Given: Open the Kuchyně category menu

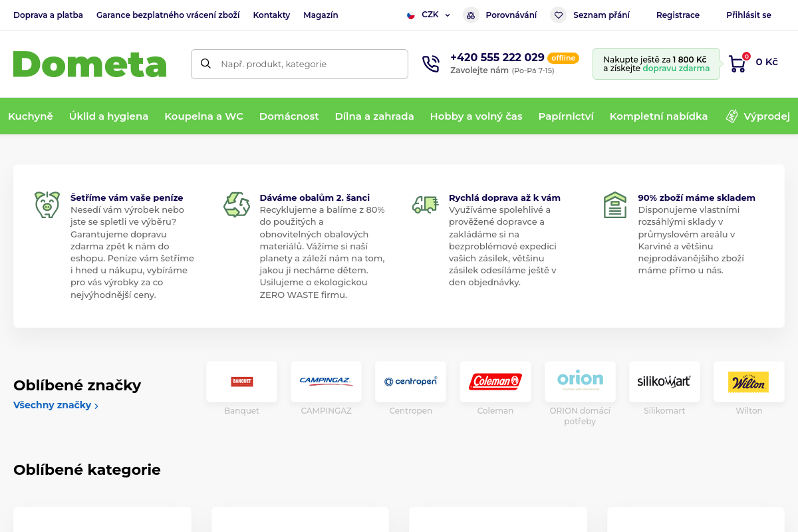Looking at the screenshot, I should tap(31, 116).
